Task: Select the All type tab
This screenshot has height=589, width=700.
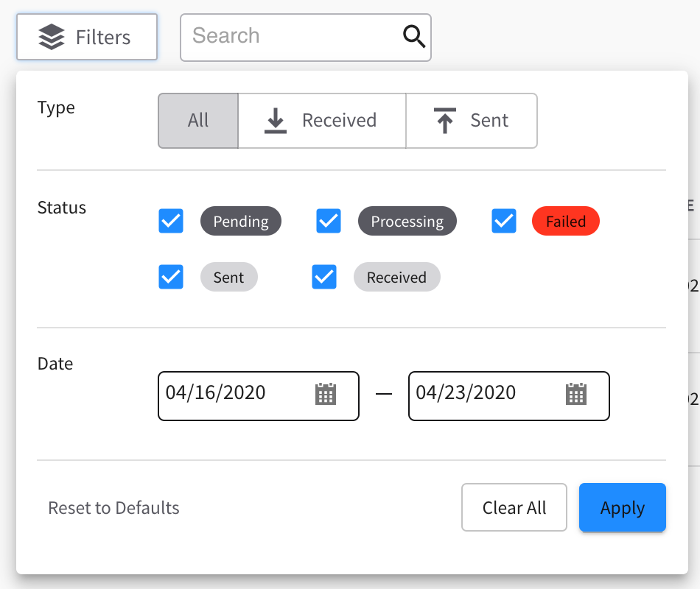Action: tap(198, 121)
